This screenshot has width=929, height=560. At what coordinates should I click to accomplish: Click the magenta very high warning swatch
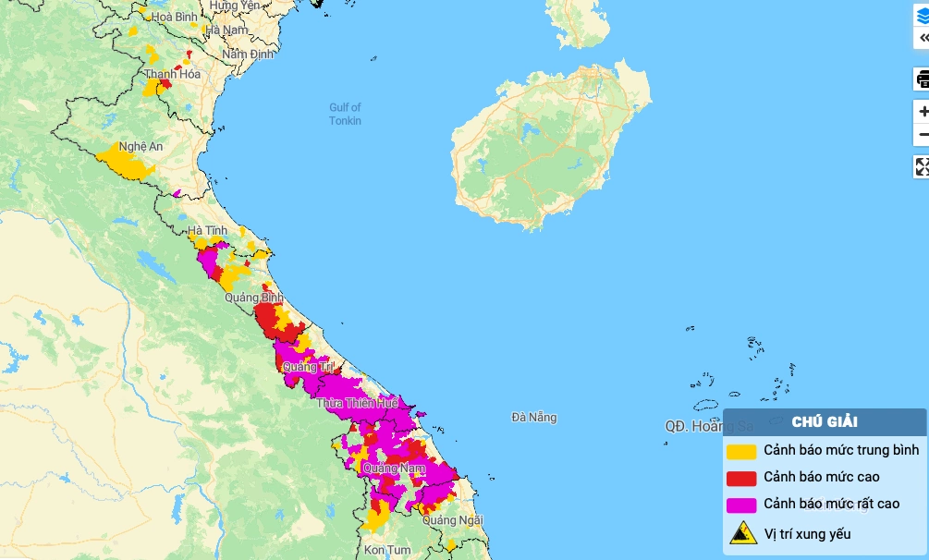tap(741, 505)
